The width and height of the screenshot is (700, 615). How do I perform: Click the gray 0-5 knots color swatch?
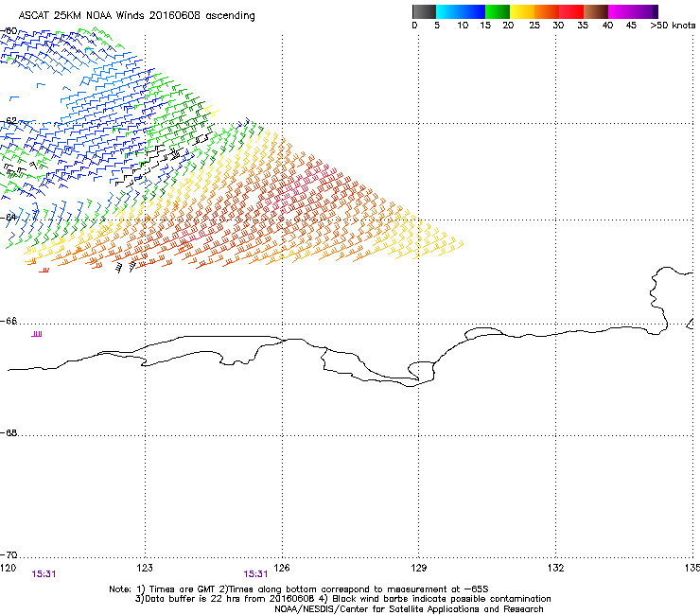tap(424, 11)
